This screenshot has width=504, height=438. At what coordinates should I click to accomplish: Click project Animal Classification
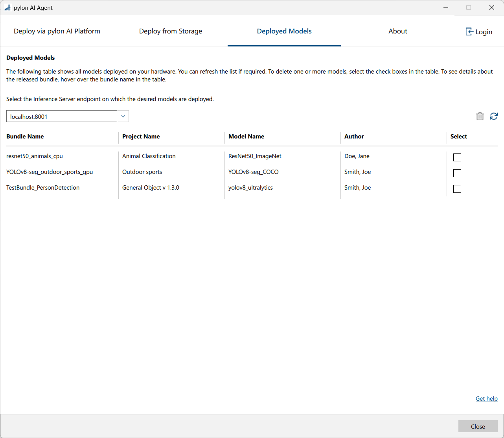click(149, 156)
